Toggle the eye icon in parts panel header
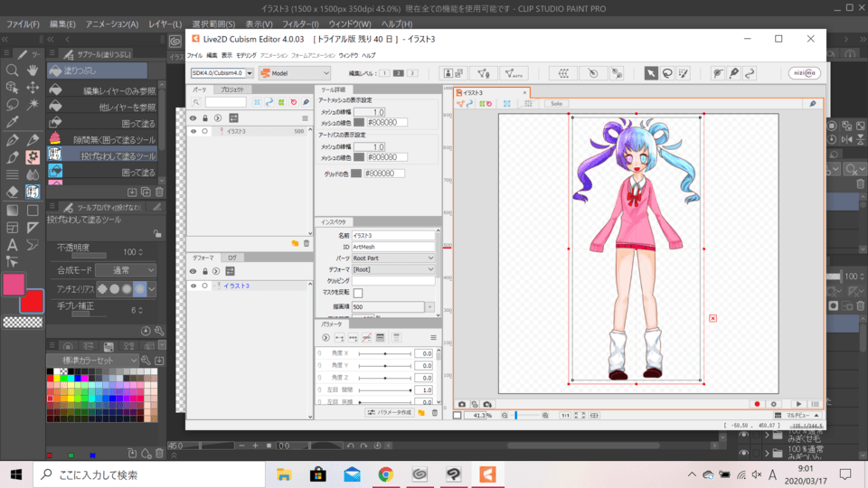The image size is (868, 488). (x=193, y=117)
